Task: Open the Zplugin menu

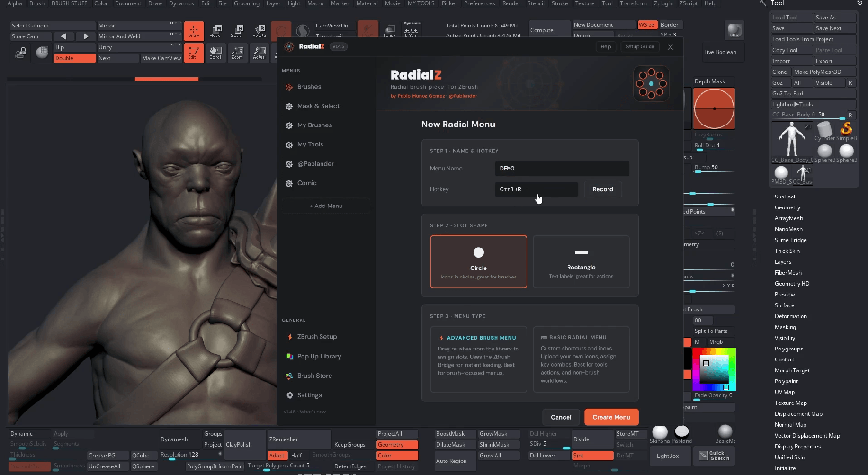Action: click(663, 3)
